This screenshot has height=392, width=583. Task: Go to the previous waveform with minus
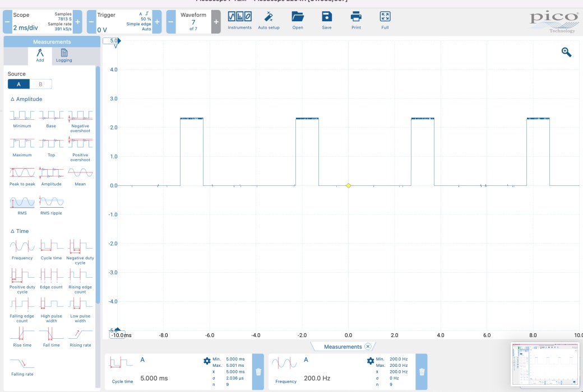click(171, 22)
